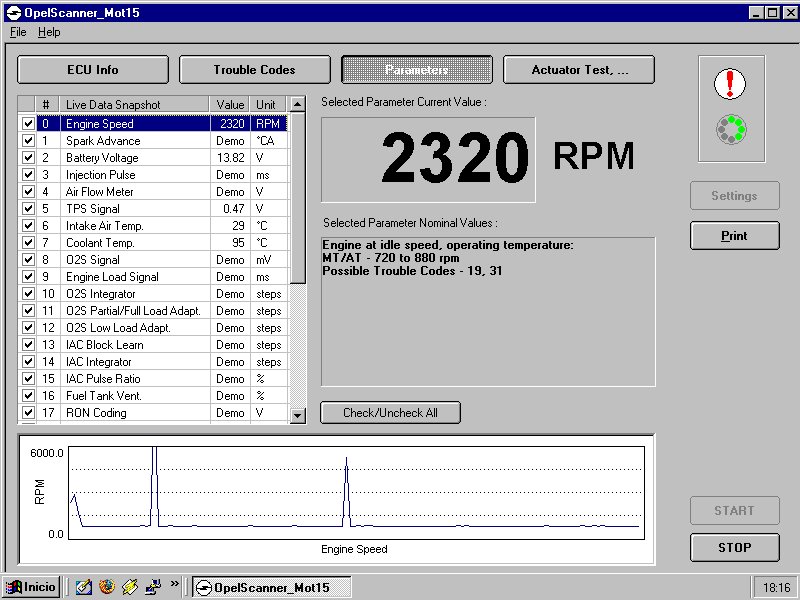Select the TPS Signal parameter
Image resolution: width=800 pixels, height=600 pixels.
(x=153, y=209)
